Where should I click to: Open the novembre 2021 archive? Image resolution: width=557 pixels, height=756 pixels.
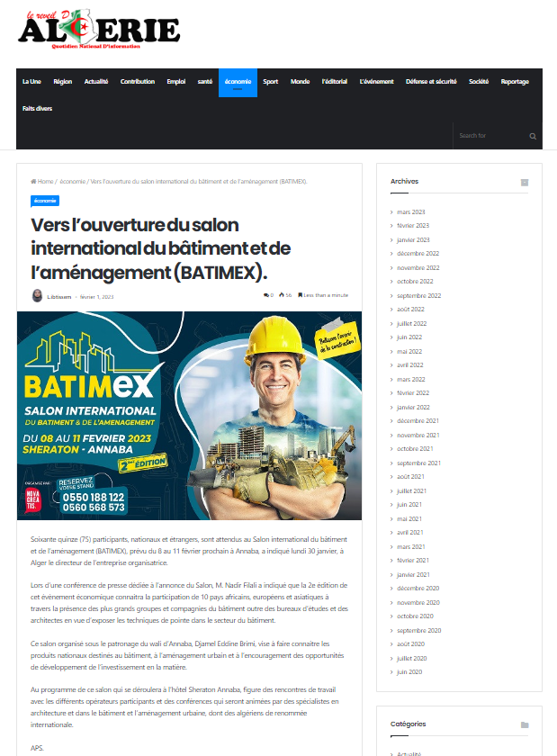point(418,436)
